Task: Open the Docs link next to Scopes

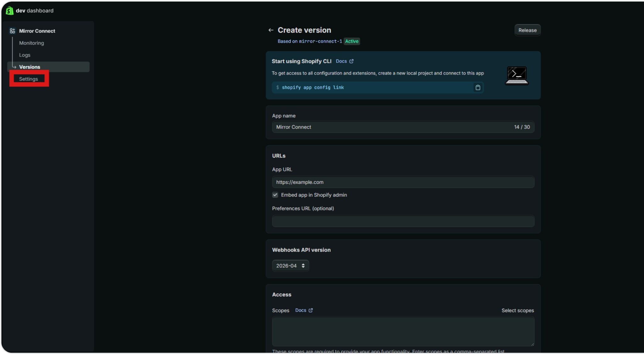Action: tap(301, 310)
